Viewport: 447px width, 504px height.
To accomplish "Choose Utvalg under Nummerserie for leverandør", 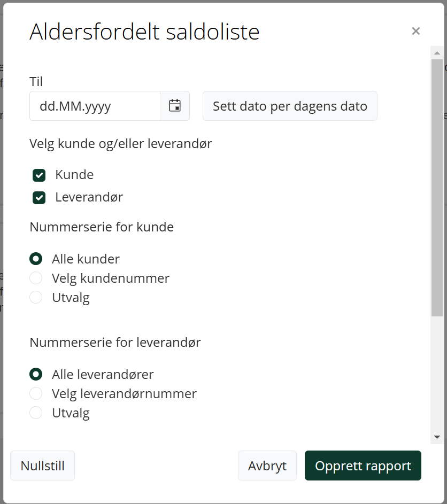I will [x=36, y=413].
